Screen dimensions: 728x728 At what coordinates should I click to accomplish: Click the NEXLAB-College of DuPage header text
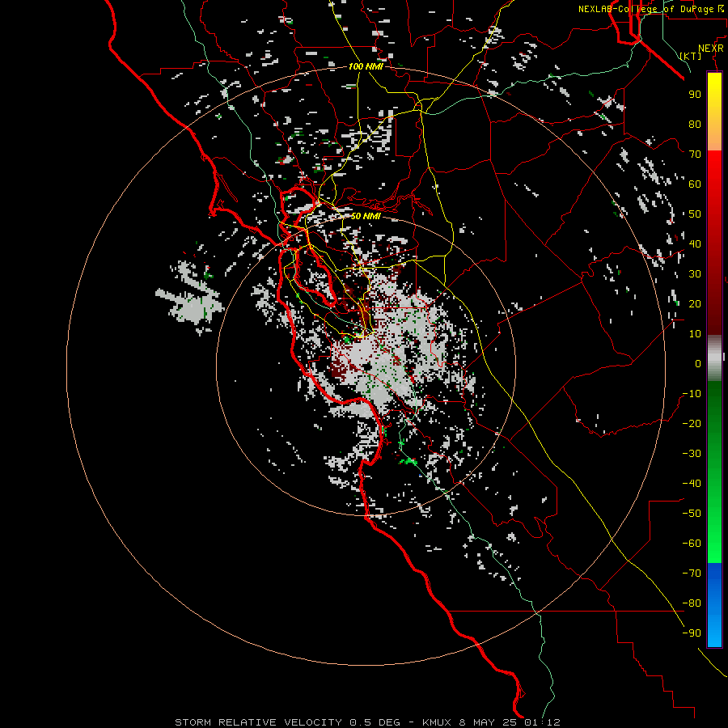(x=653, y=9)
